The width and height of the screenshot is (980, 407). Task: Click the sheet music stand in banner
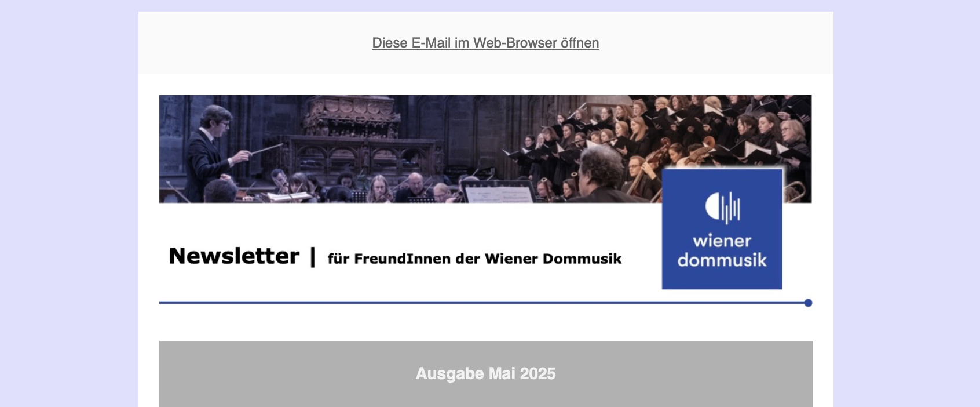[498, 191]
